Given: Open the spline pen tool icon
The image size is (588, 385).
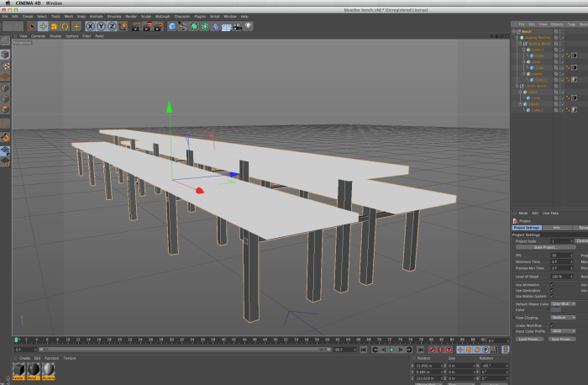Looking at the screenshot, I should pyautogui.click(x=183, y=26).
